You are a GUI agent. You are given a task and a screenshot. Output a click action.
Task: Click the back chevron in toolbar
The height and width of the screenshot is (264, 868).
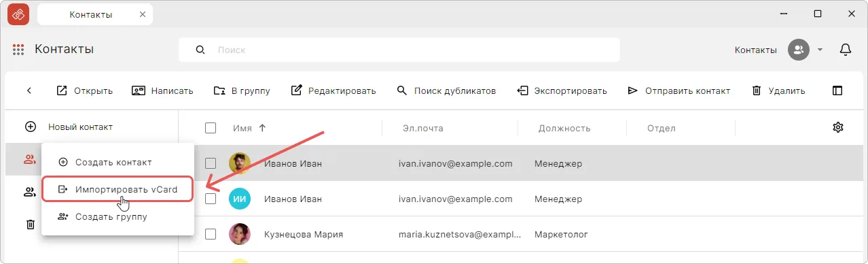(x=29, y=90)
